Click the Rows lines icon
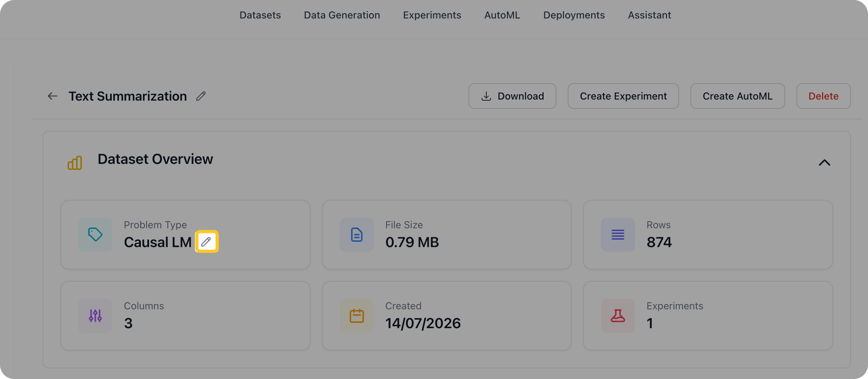This screenshot has width=868, height=379. [x=618, y=235]
